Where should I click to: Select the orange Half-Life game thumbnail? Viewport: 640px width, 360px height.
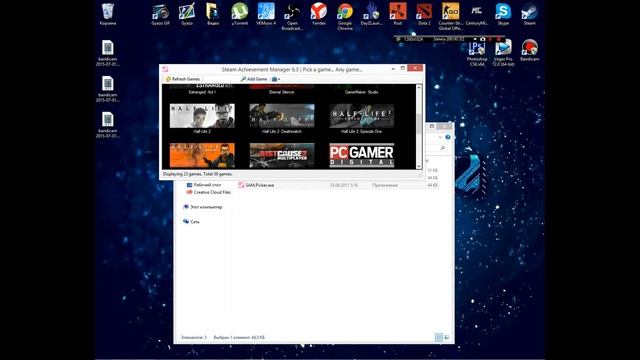click(202, 155)
